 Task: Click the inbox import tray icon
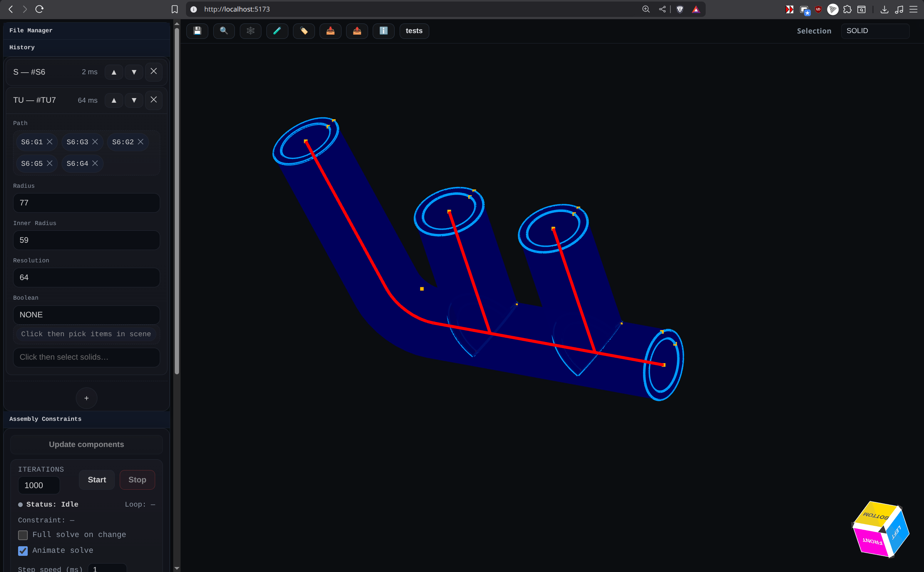pos(330,31)
